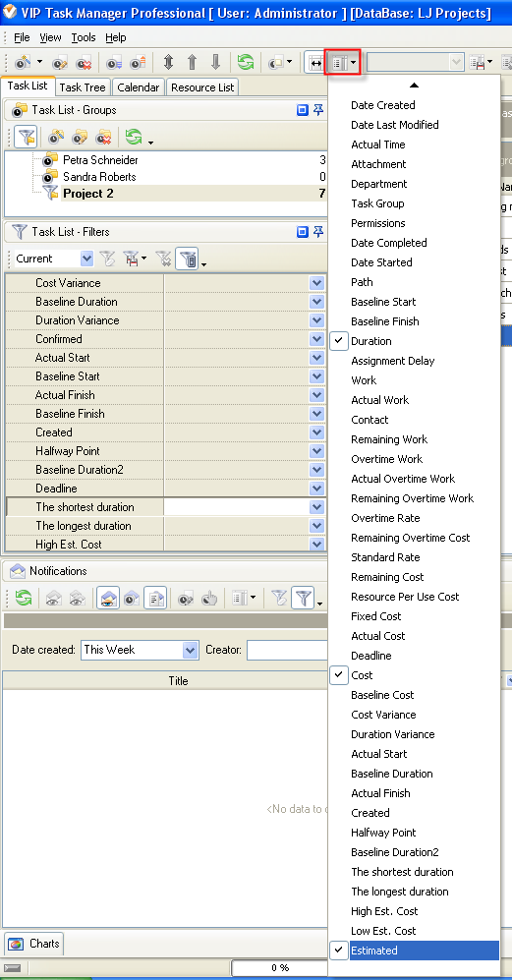
Task: Open the Tools menu
Action: (x=84, y=37)
